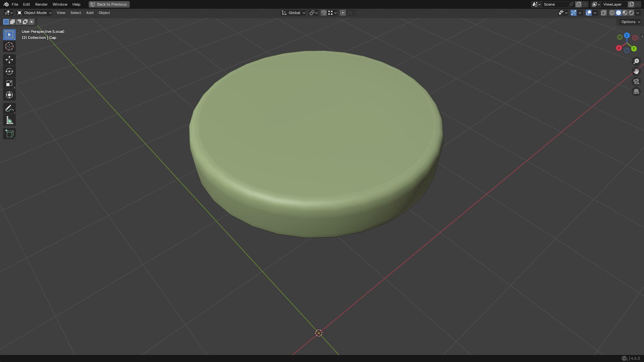This screenshot has height=362, width=644.
Task: Click the Z axis on navigation gizmo
Action: click(627, 35)
